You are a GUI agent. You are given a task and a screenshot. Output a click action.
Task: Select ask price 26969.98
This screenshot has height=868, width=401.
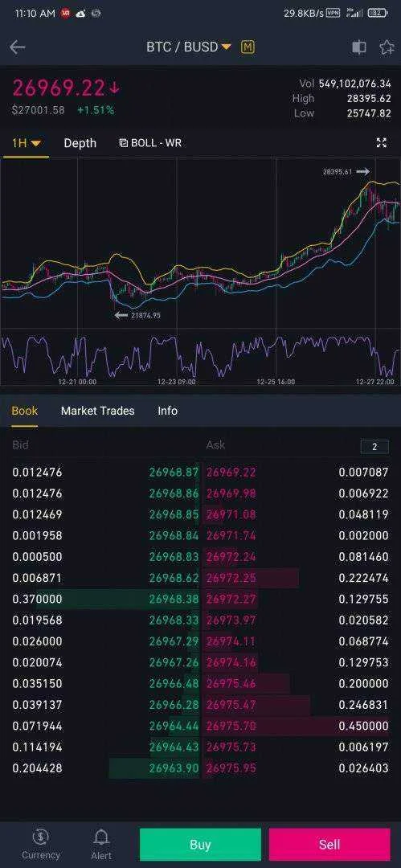231,493
